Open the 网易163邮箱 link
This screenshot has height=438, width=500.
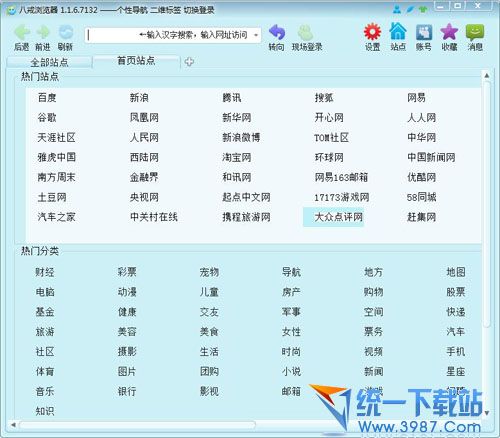(341, 177)
